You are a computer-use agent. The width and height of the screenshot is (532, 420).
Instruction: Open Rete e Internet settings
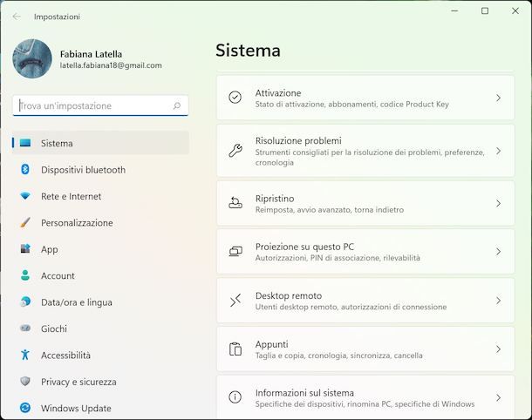click(71, 196)
